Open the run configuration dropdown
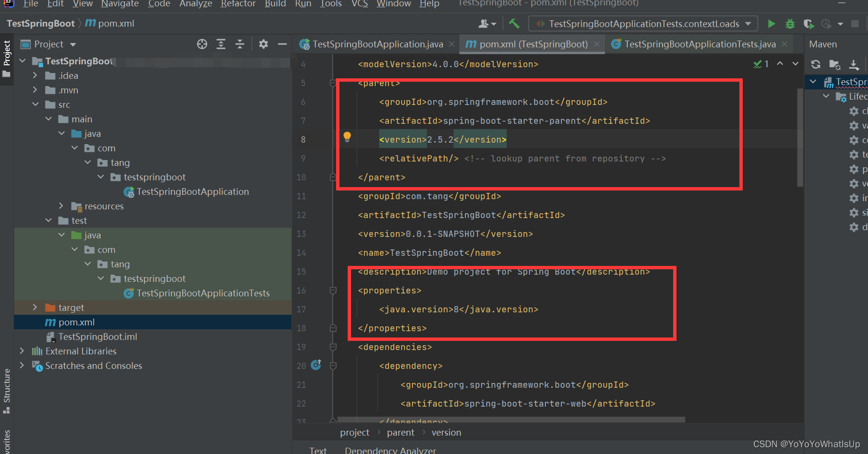The image size is (868, 454). tap(644, 24)
